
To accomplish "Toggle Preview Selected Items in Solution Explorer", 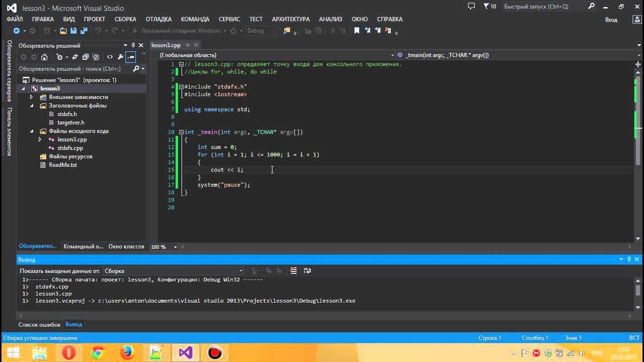I will (131, 57).
